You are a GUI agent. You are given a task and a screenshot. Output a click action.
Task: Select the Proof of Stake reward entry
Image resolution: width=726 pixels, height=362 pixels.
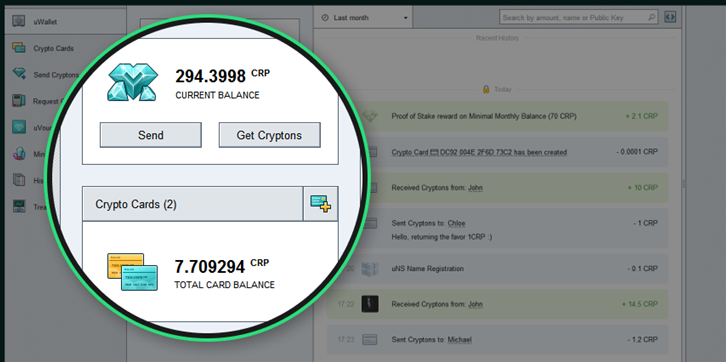point(498,116)
